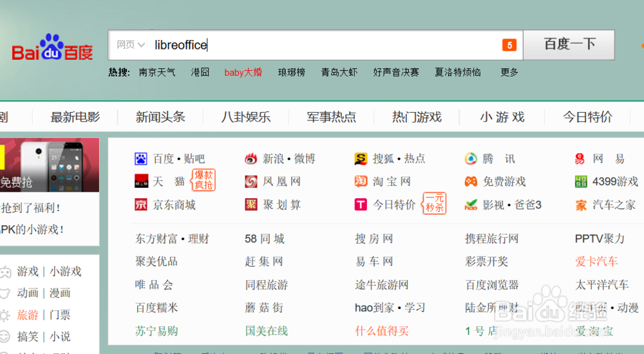Switch to 新闻头条 tab
Image resolution: width=644 pixels, height=354 pixels.
[x=160, y=117]
